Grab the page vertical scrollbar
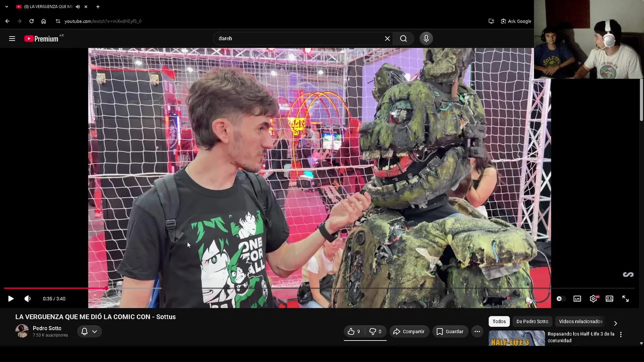This screenshot has height=362, width=644. (x=641, y=100)
